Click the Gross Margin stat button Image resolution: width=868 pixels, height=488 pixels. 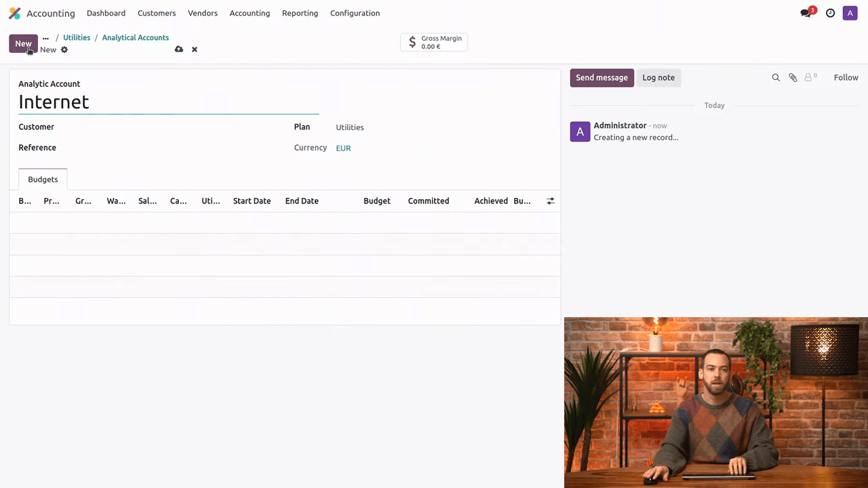[x=434, y=42]
